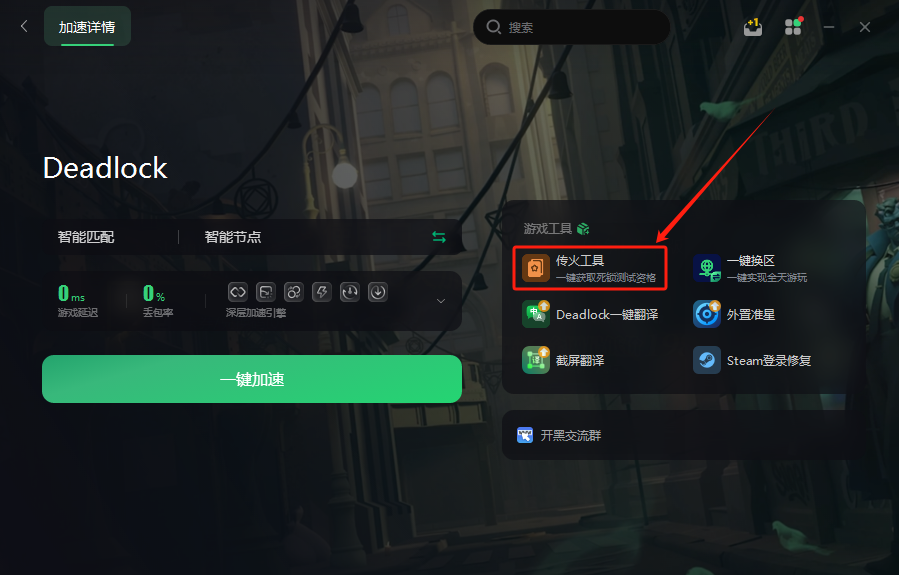Click the first 深层加速引擎 engine icon
Image resolution: width=899 pixels, height=575 pixels.
tap(237, 292)
